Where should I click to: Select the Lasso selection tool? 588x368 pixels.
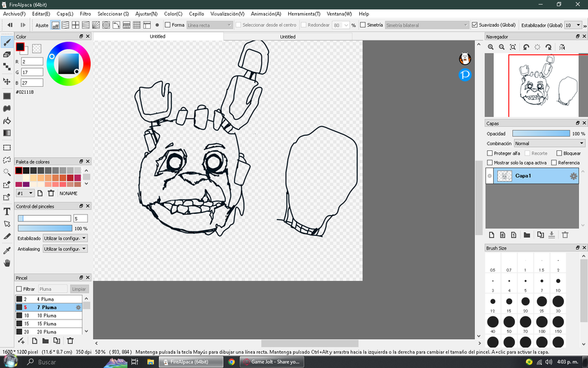click(x=7, y=159)
